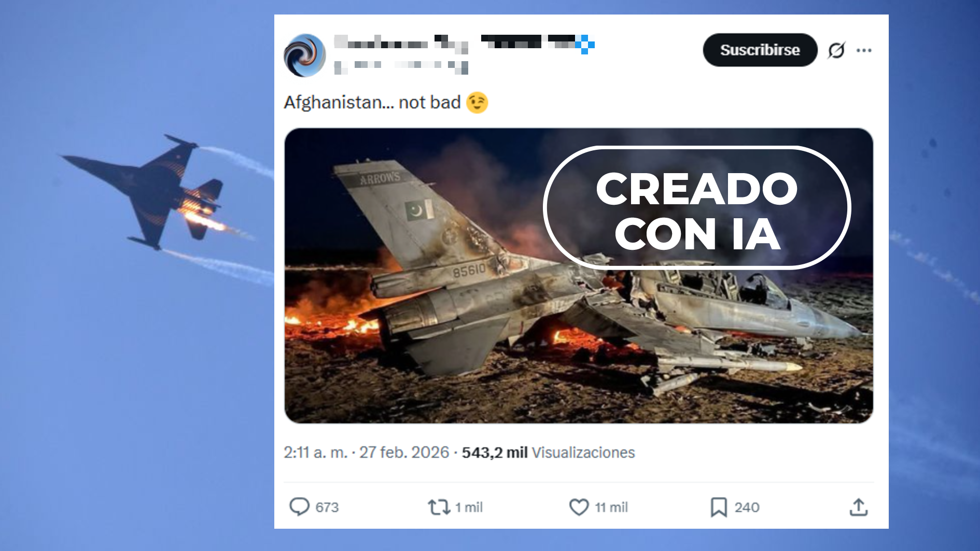Open the Grok icon next to Suscribirse
Viewport: 980px width, 551px height.
[x=836, y=50]
